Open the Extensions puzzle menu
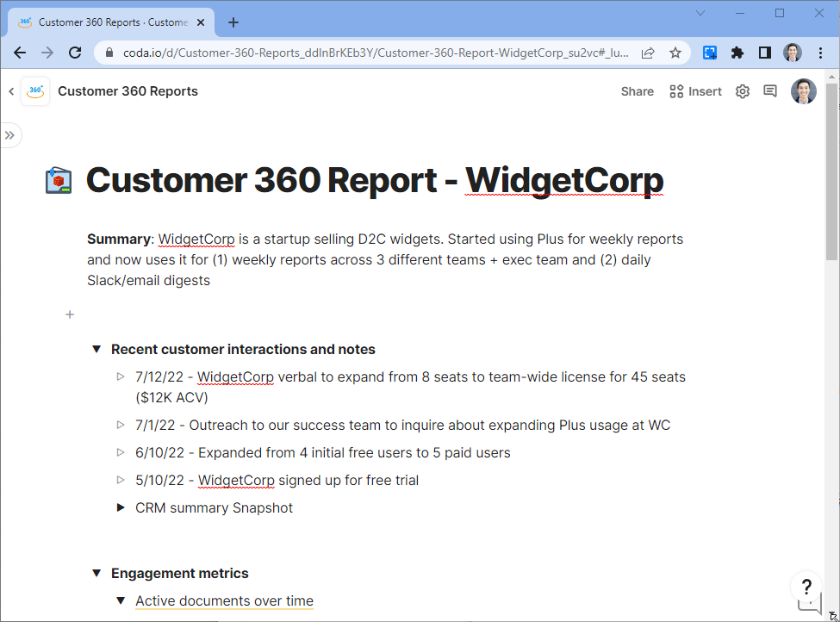Screen dimensions: 840x622 click(x=737, y=53)
